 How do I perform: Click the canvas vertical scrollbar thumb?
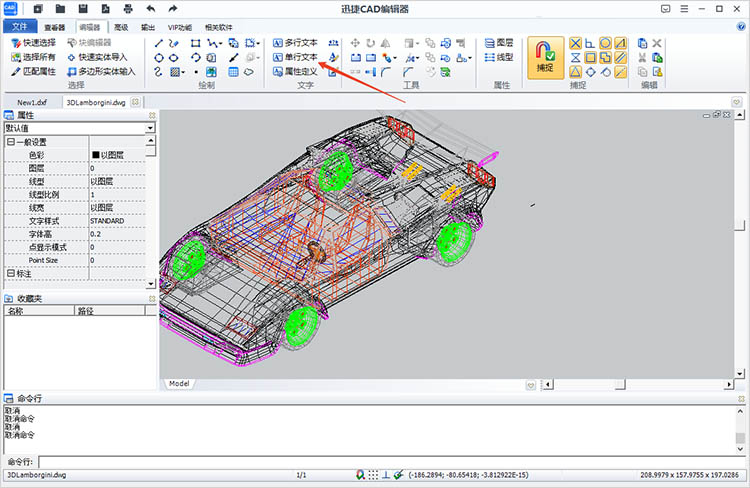click(x=740, y=225)
